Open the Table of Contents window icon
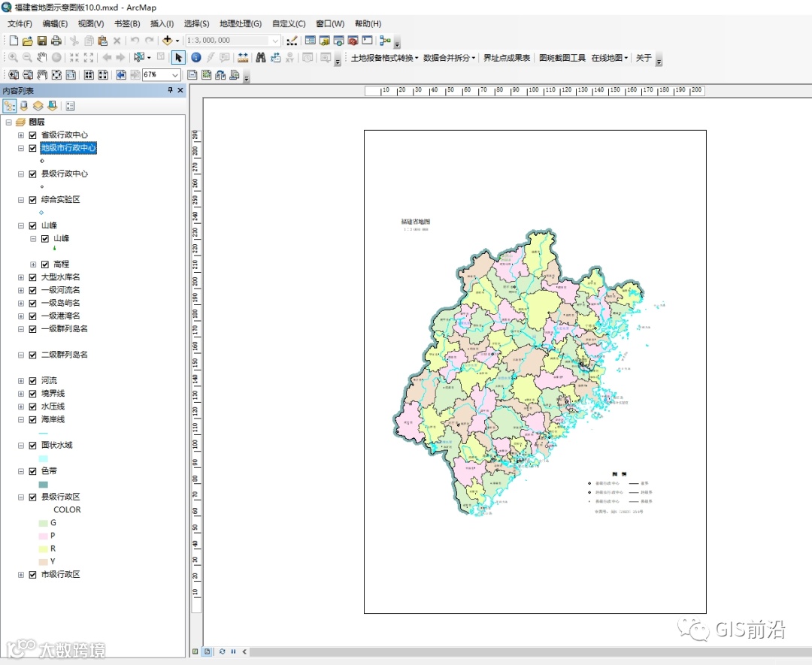812x665 pixels. click(311, 41)
